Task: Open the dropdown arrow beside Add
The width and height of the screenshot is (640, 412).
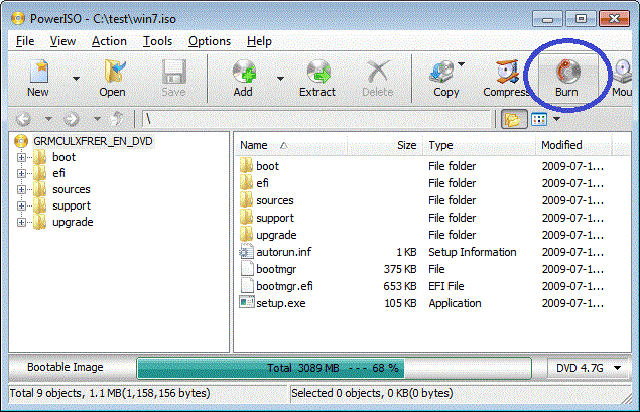Action: 280,78
